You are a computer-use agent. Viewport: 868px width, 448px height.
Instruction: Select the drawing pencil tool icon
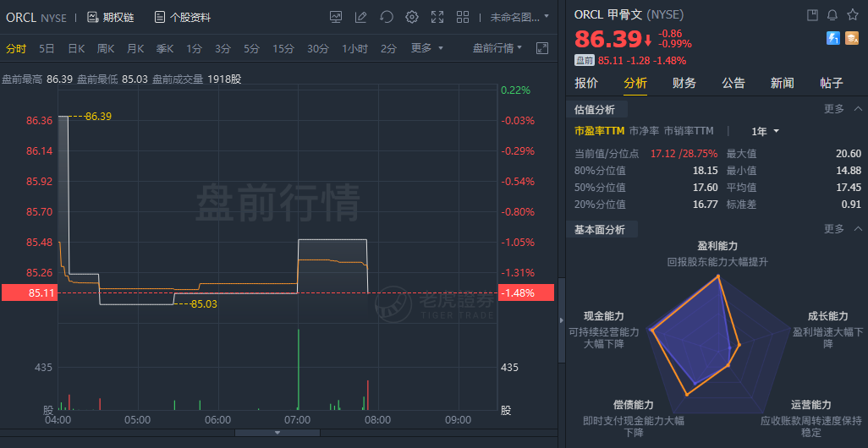click(361, 17)
